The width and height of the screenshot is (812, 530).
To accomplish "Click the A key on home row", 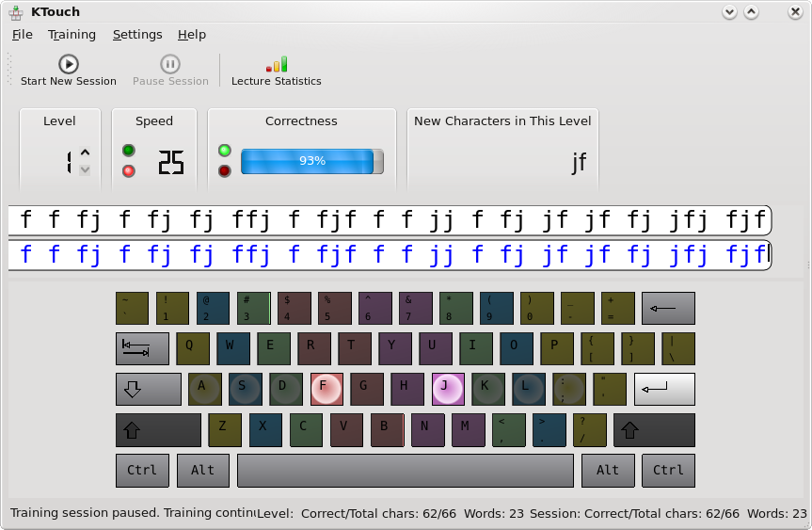I will pos(205,389).
